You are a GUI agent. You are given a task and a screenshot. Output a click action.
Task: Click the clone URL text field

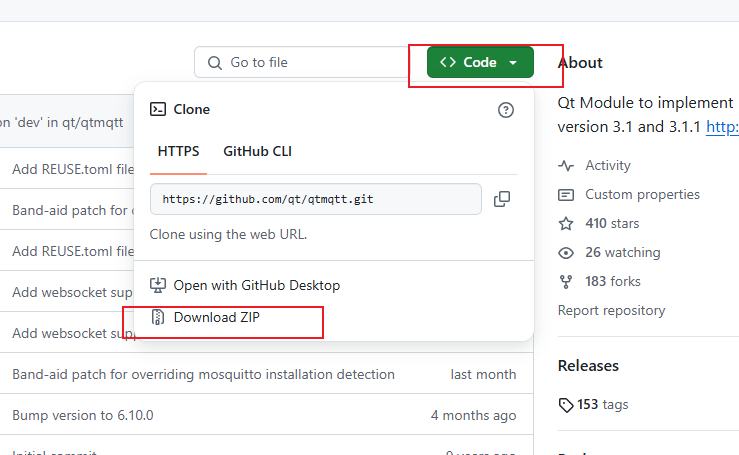tap(315, 199)
